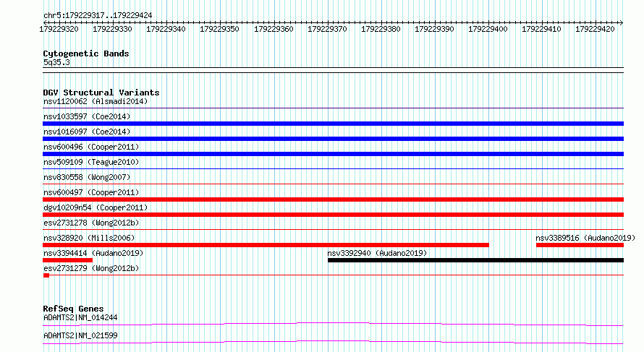The image size is (644, 352).
Task: Click the ruler's left arrowhead
Action: [x=45, y=22]
